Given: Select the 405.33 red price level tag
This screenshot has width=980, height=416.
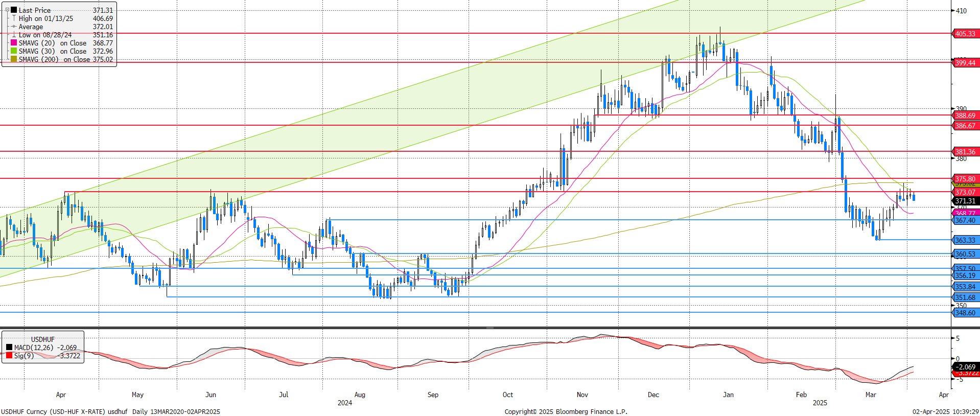Looking at the screenshot, I should click(965, 34).
